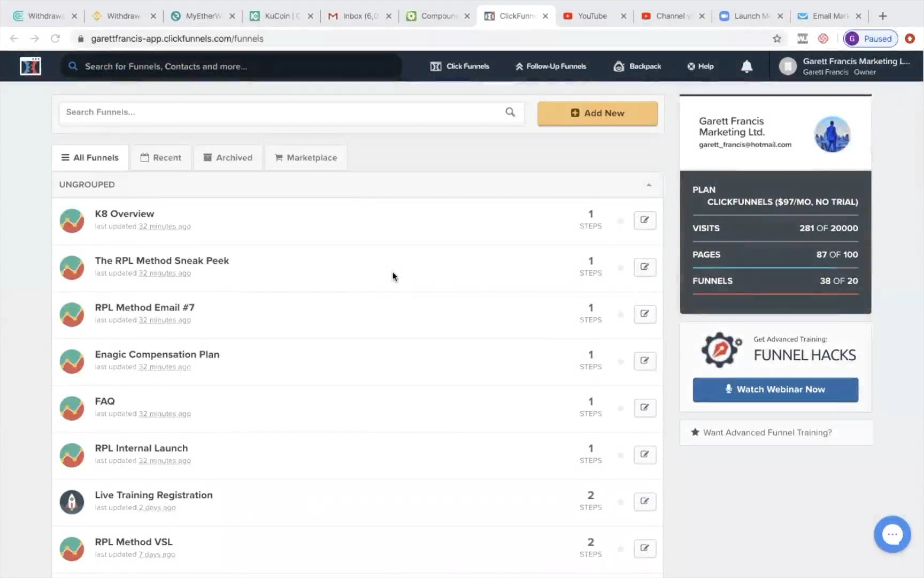
Task: Click the search magnifier in Search Funnels
Action: pyautogui.click(x=510, y=112)
